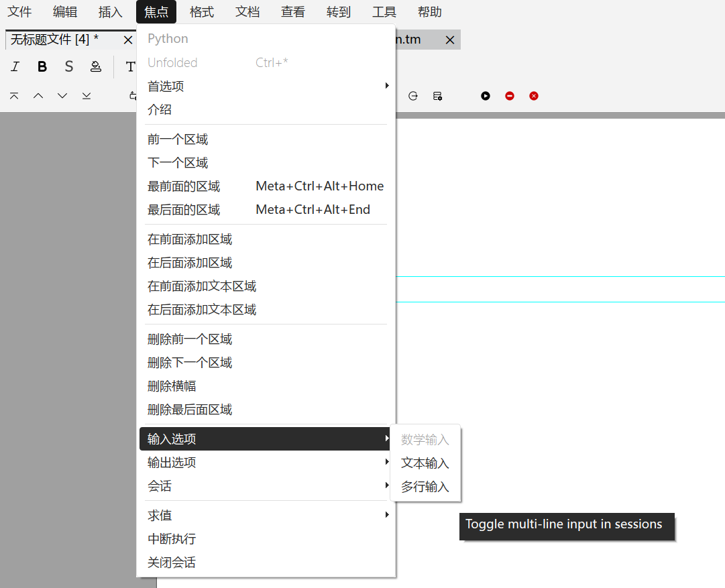725x588 pixels.
Task: Click the down-arrow next region icon
Action: click(x=62, y=96)
